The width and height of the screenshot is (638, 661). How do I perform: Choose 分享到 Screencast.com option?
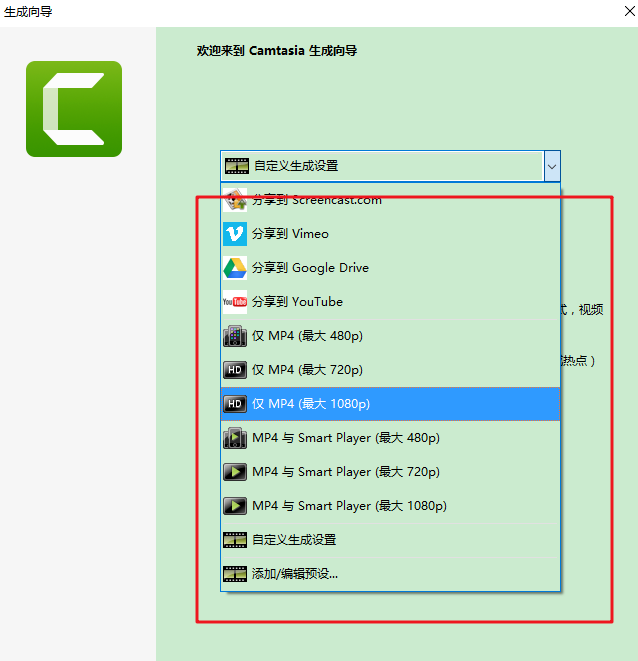[x=390, y=200]
